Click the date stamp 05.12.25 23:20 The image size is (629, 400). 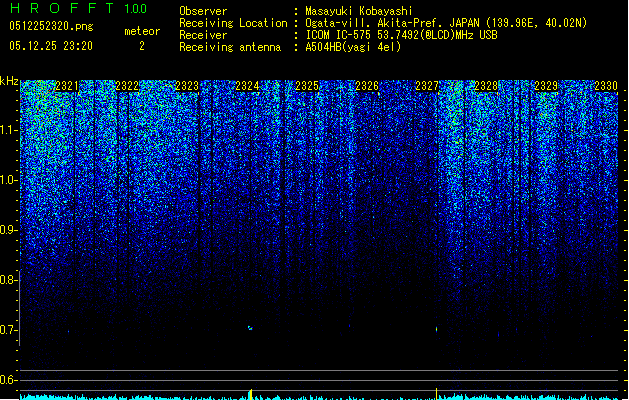pyautogui.click(x=51, y=46)
